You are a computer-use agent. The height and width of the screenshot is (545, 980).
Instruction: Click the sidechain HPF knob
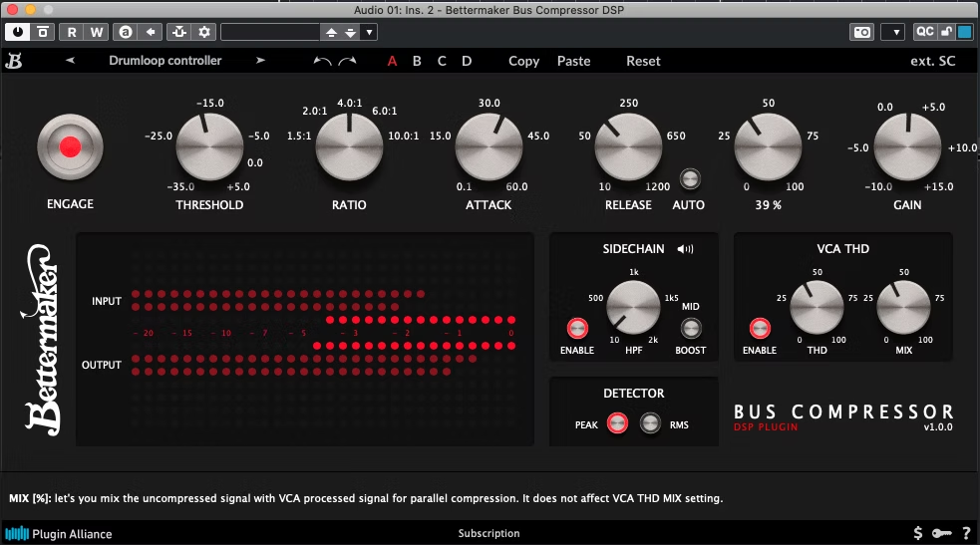(634, 307)
